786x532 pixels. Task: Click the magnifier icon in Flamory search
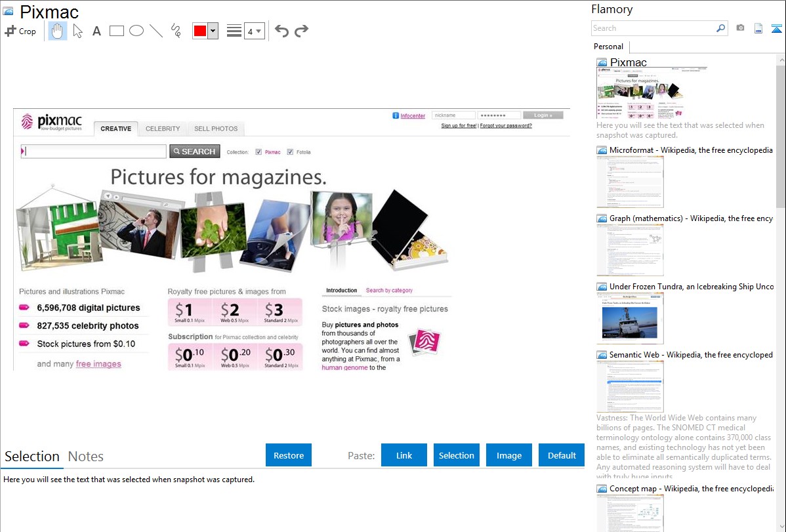[721, 28]
